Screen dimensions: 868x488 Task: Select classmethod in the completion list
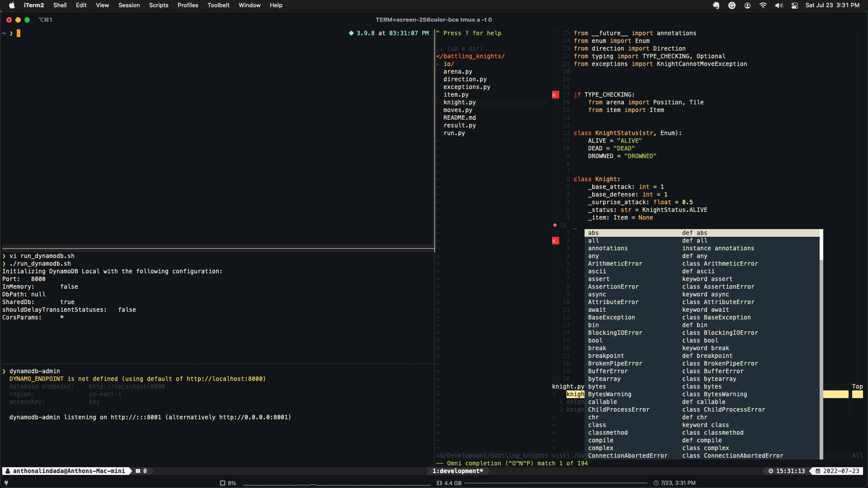pyautogui.click(x=608, y=433)
